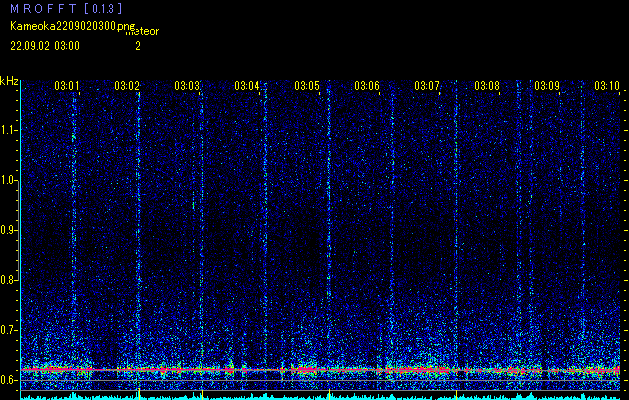The image size is (629, 400).
Task: Click the 0.6 frequency axis label
Action: click(x=8, y=380)
